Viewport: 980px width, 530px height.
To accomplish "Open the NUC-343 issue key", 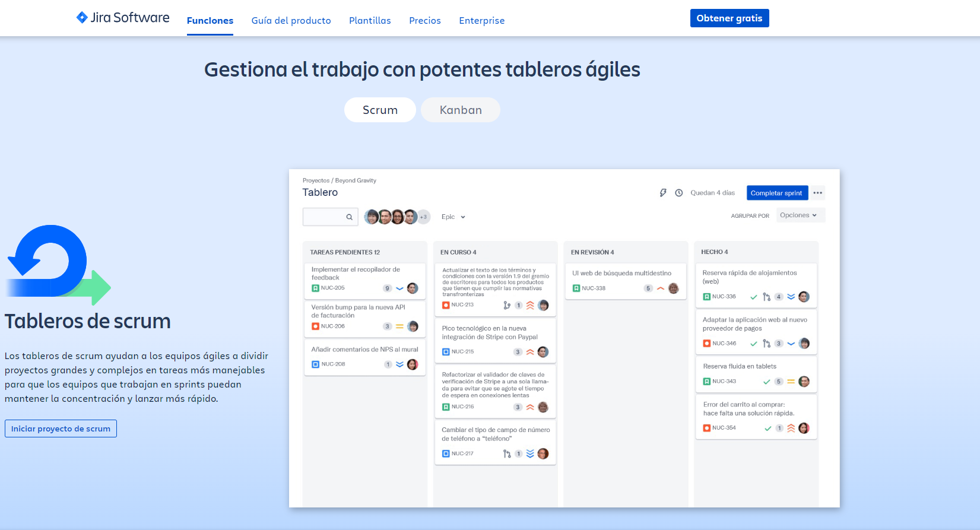I will [724, 382].
